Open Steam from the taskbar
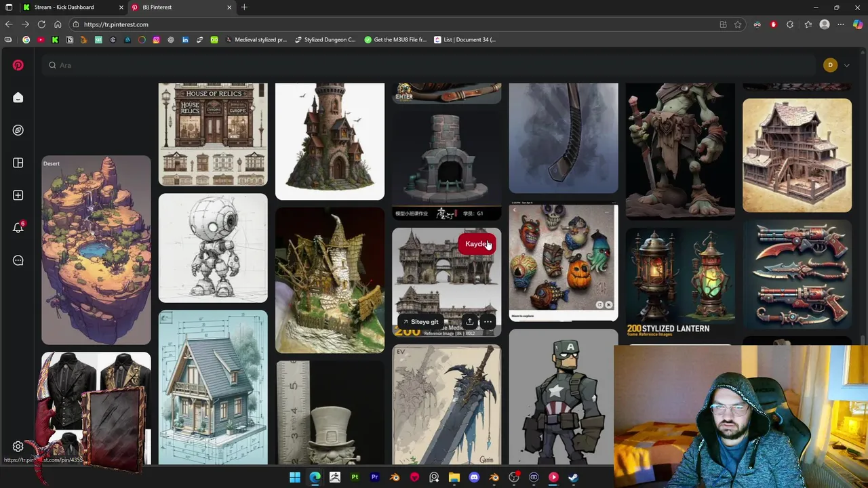This screenshot has height=488, width=868. [x=573, y=477]
